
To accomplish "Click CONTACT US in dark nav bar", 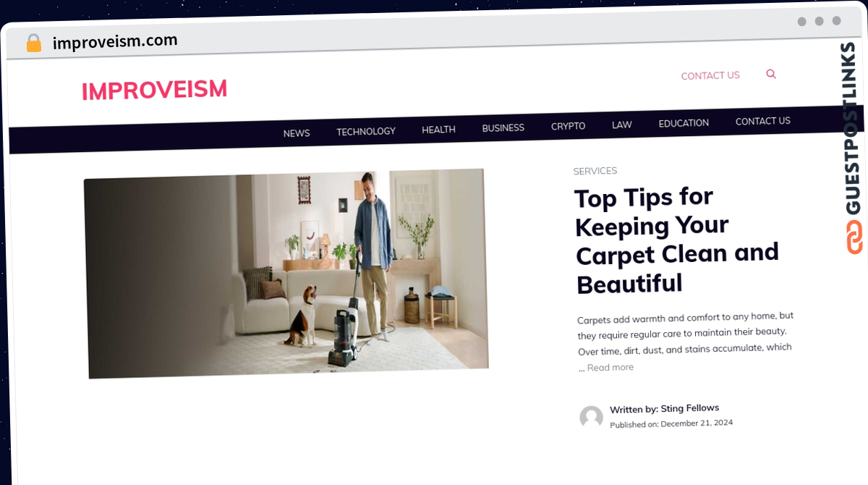I will click(763, 121).
